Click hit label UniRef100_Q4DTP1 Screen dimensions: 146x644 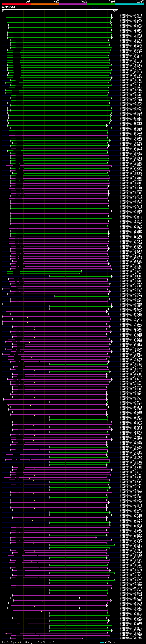coord(131,278)
